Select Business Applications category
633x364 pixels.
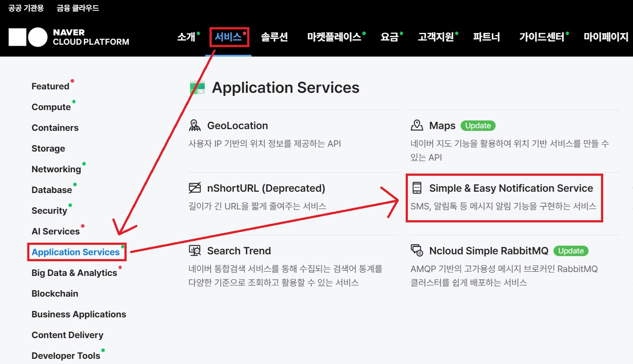[79, 314]
